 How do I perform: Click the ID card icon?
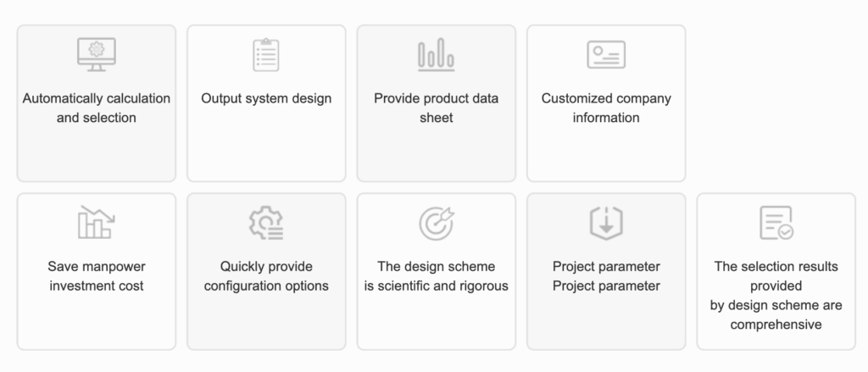point(606,54)
